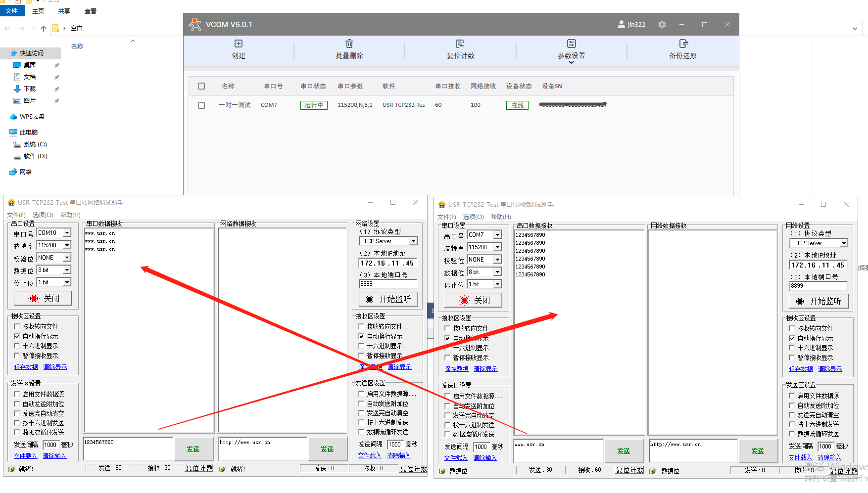The height and width of the screenshot is (493, 868).
Task: Click the Create (创建) icon in VCOM
Action: 239,44
